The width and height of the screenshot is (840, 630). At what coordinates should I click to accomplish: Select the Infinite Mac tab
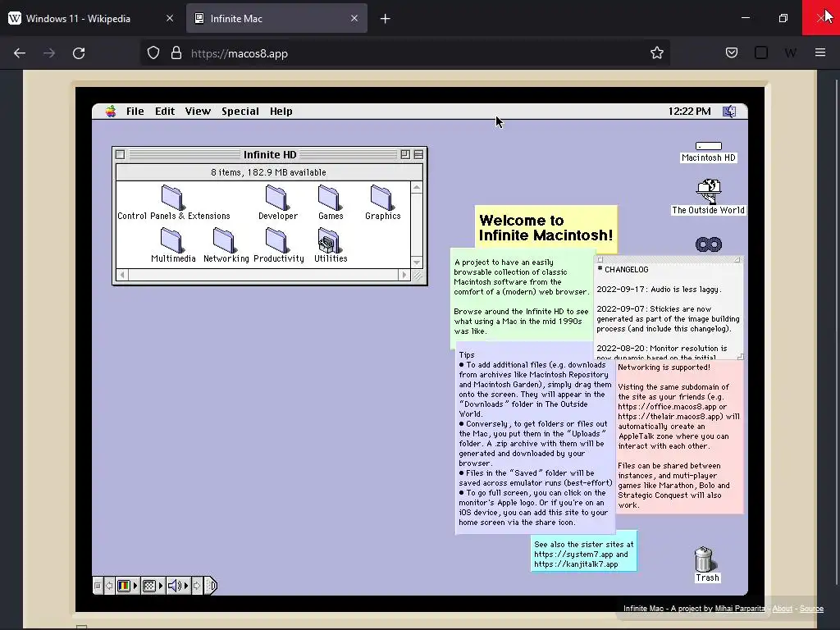pyautogui.click(x=276, y=19)
